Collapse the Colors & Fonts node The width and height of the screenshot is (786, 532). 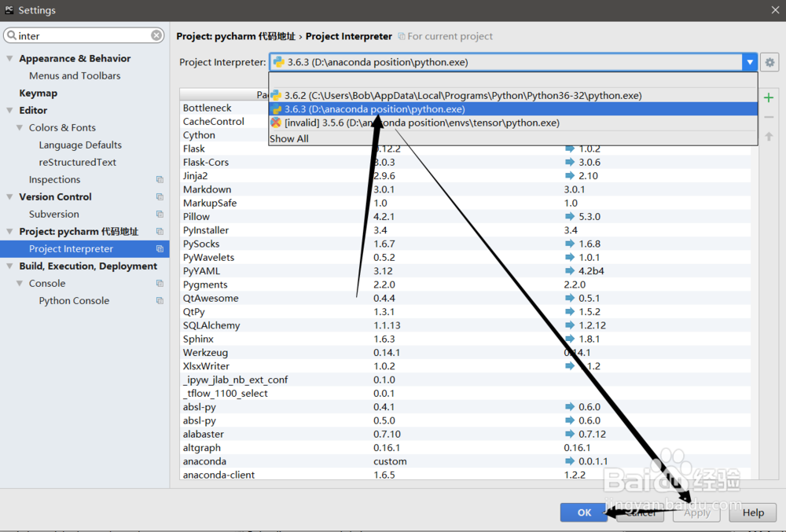20,128
